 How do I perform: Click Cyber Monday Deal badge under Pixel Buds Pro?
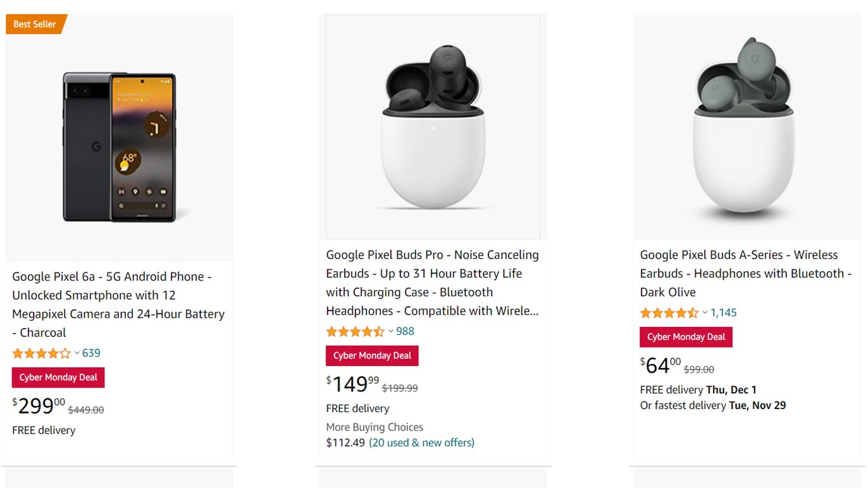click(372, 356)
